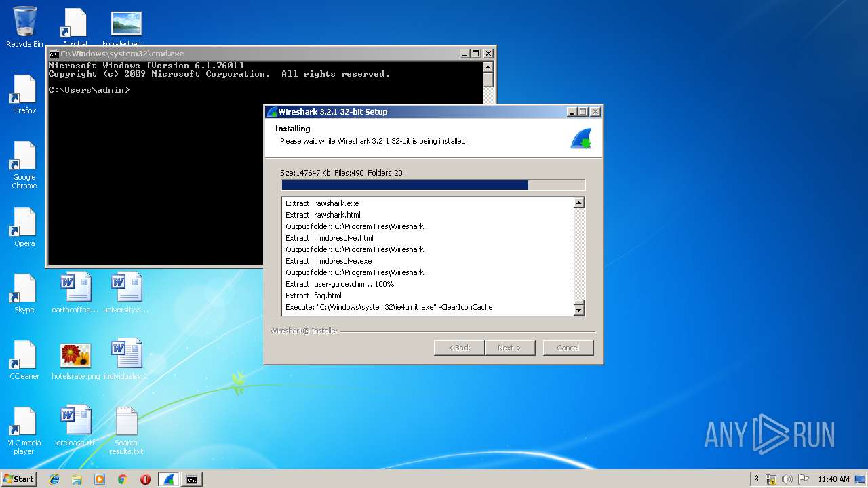Select log line 'Extract: mmdbresolve.exe'
868x488 pixels.
tap(329, 261)
